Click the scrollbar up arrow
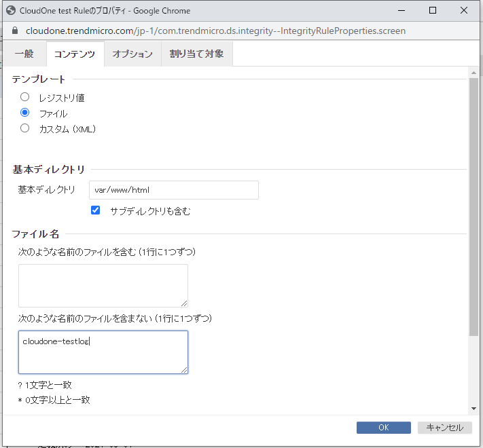The width and height of the screenshot is (483, 448). point(473,73)
